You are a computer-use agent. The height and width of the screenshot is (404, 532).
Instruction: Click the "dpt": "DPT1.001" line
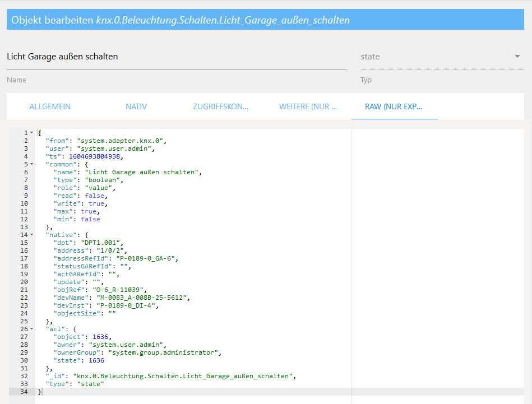(88, 243)
